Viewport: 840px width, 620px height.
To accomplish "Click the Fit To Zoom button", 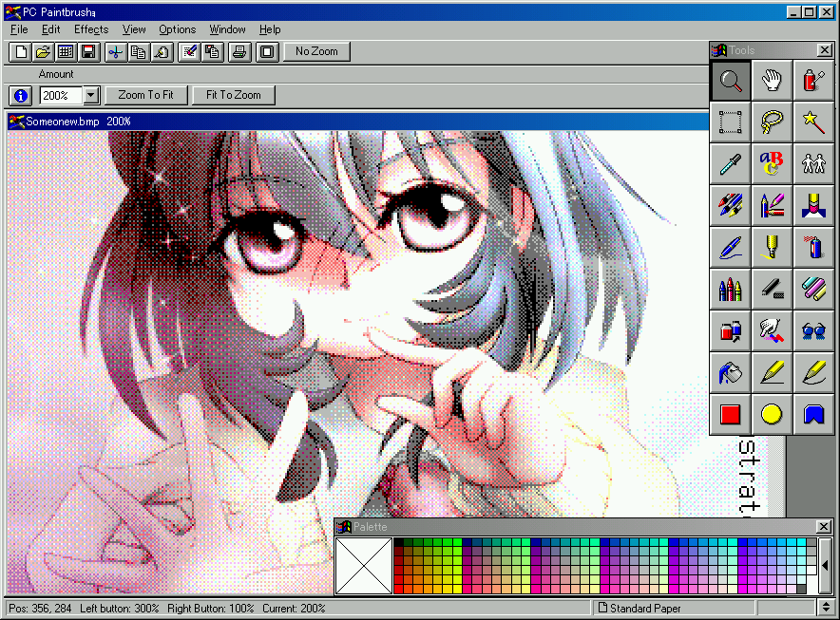I will [233, 95].
